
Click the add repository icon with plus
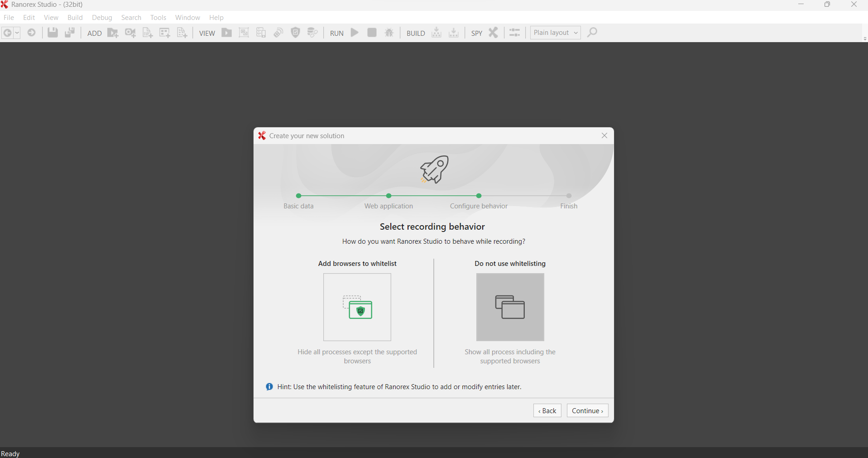(x=165, y=33)
